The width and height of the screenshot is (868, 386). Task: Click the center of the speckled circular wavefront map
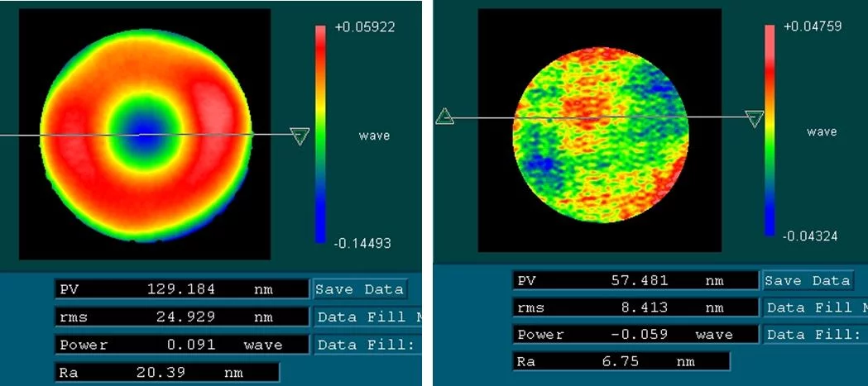pos(601,131)
